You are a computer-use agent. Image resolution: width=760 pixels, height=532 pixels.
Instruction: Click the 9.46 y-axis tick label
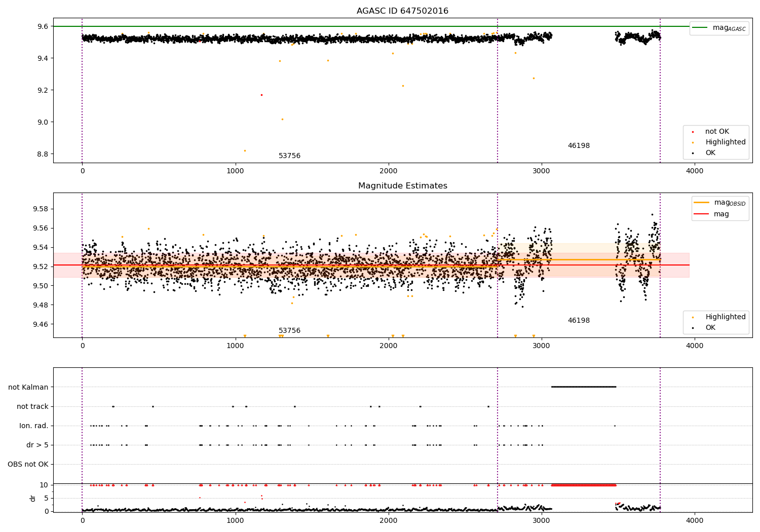click(x=41, y=324)
